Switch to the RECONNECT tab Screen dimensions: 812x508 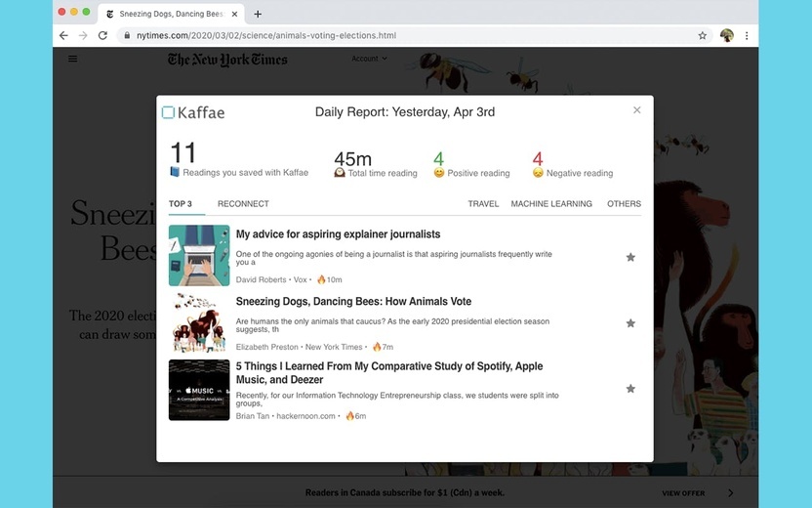point(243,204)
